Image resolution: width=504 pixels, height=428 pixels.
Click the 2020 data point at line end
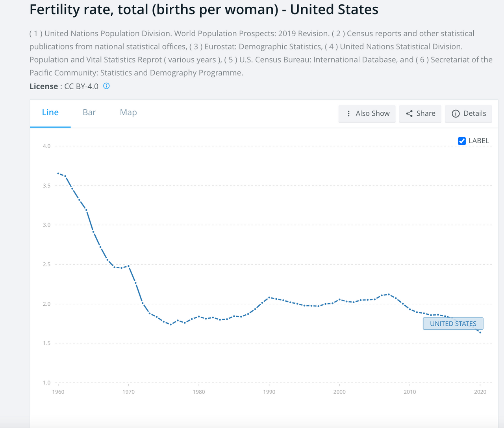click(480, 332)
